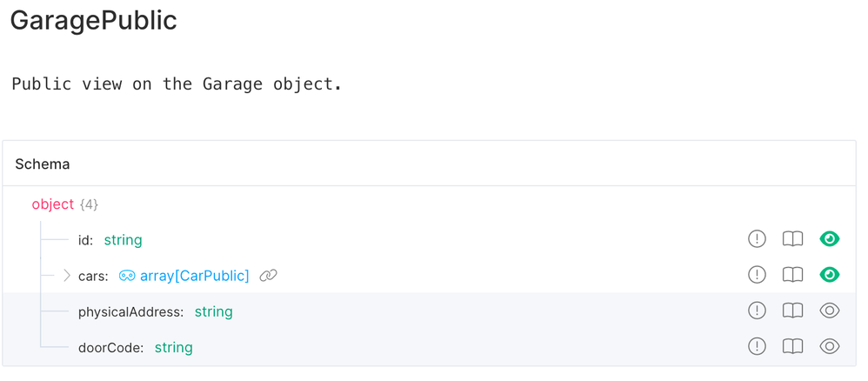Expand the cars property chevron
Image resolution: width=868 pixels, height=381 pixels.
point(67,276)
